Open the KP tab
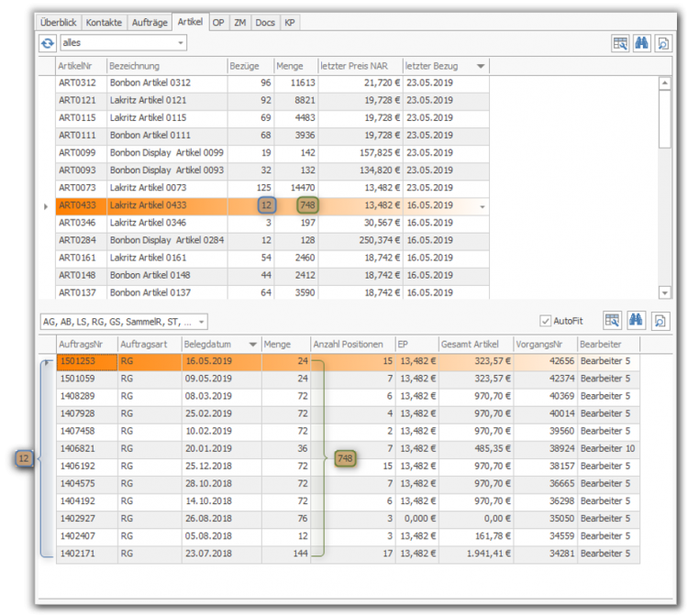This screenshot has height=616, width=688. click(x=290, y=22)
